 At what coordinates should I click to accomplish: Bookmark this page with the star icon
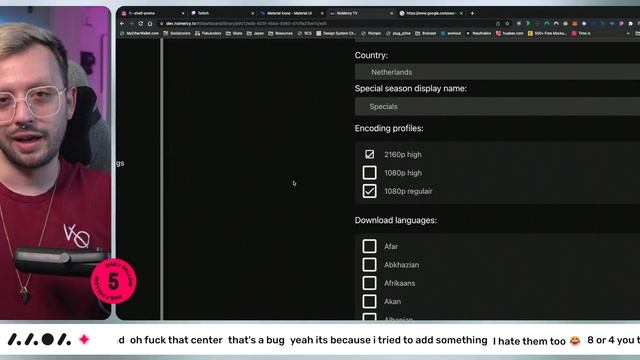click(x=507, y=24)
